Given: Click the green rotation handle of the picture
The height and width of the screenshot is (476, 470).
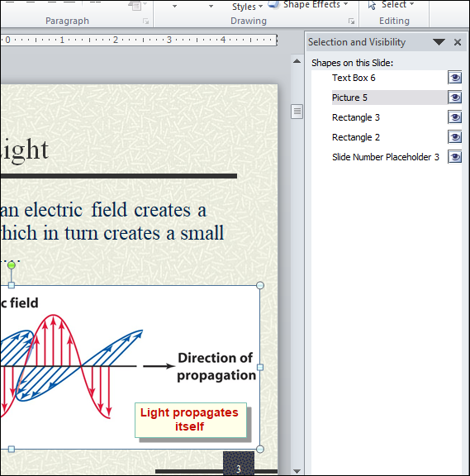Looking at the screenshot, I should tap(12, 265).
